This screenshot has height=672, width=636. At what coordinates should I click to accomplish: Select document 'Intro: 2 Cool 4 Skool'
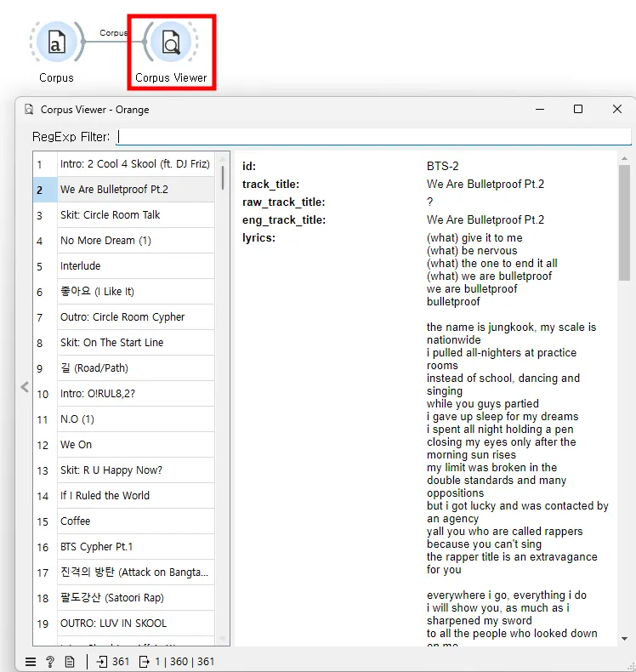(x=135, y=164)
